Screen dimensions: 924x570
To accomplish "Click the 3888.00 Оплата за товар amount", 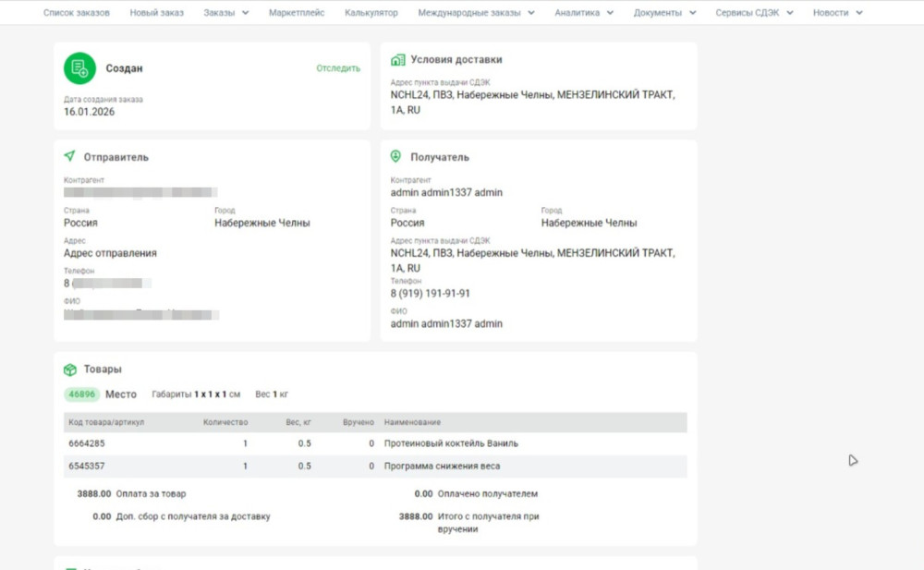I will coord(94,494).
